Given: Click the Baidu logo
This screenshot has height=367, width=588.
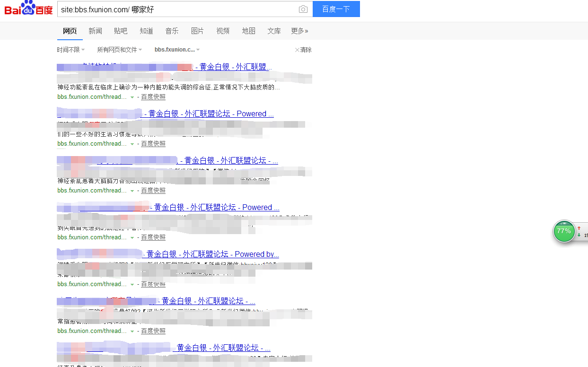Looking at the screenshot, I should click(27, 9).
